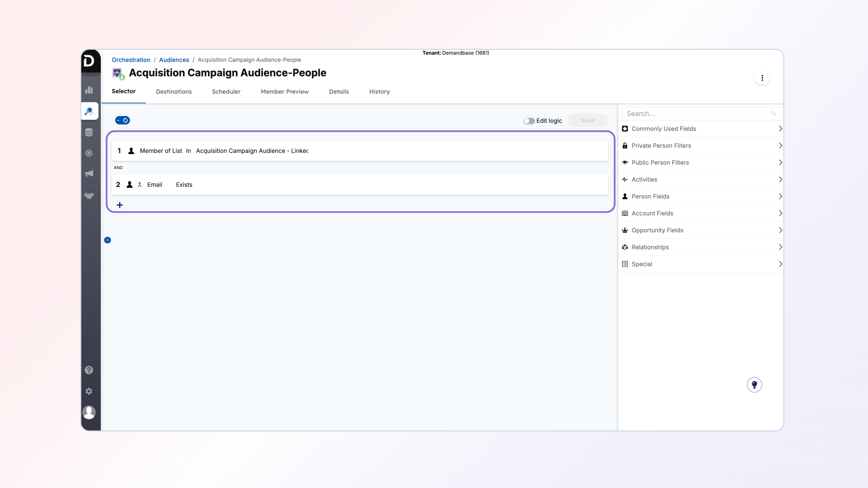Open the Member Preview tab
The height and width of the screenshot is (488, 868).
click(284, 91)
